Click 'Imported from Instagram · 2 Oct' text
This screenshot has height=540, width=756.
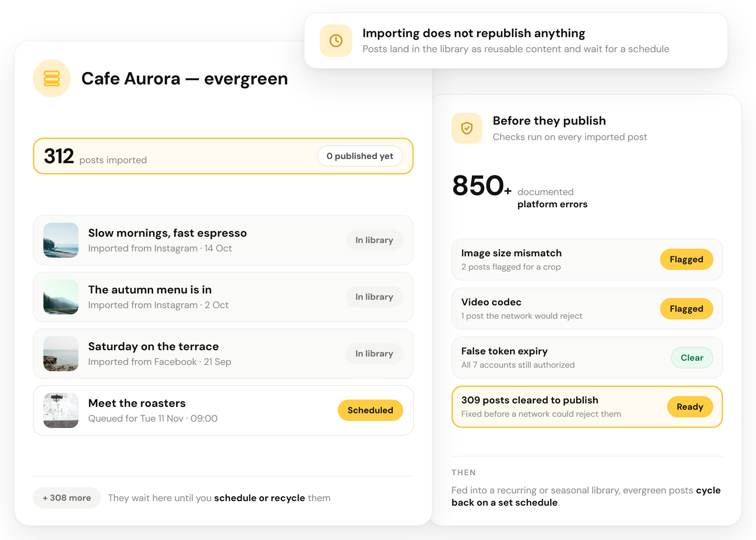[x=158, y=305]
